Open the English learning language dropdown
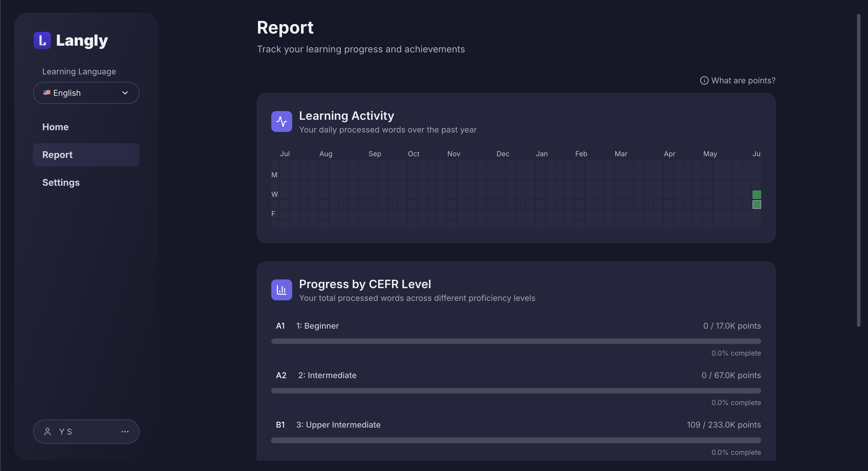 (x=86, y=93)
